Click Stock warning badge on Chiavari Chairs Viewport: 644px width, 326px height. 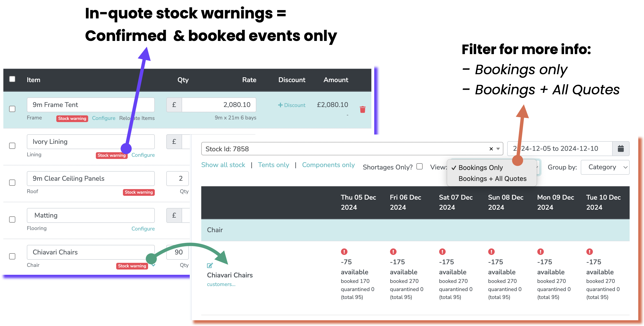(132, 266)
